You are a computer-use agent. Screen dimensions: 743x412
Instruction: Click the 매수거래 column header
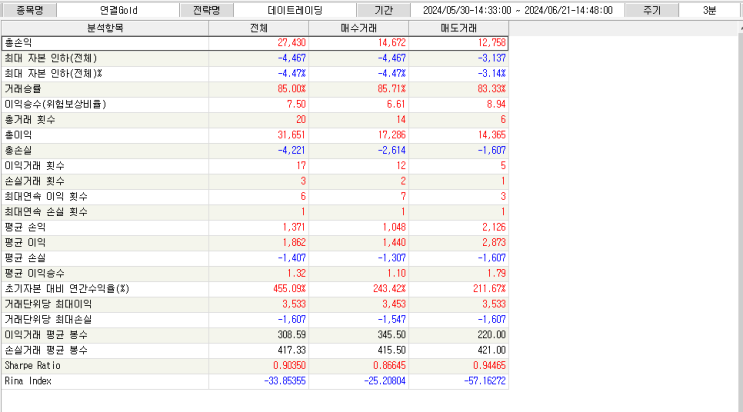pyautogui.click(x=358, y=28)
